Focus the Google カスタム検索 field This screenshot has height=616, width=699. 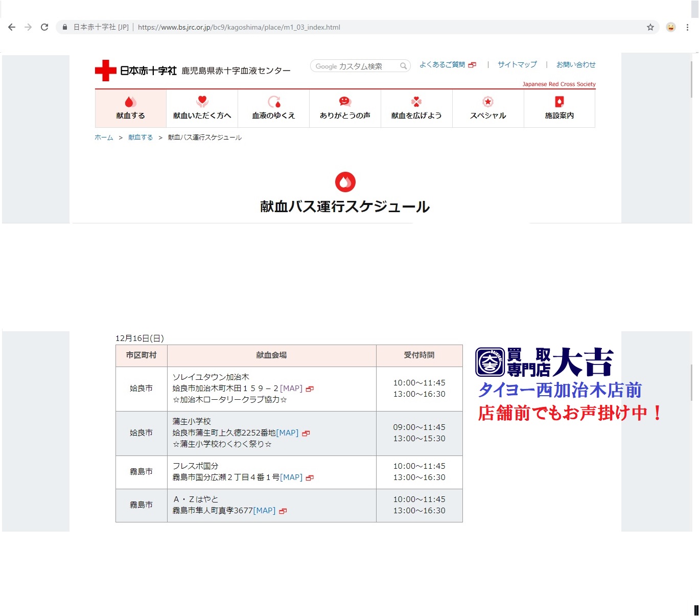click(x=355, y=66)
